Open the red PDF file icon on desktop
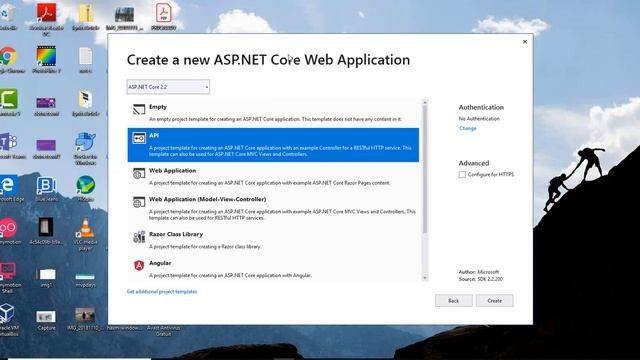Screen dimensions: 640x360 click(163, 12)
